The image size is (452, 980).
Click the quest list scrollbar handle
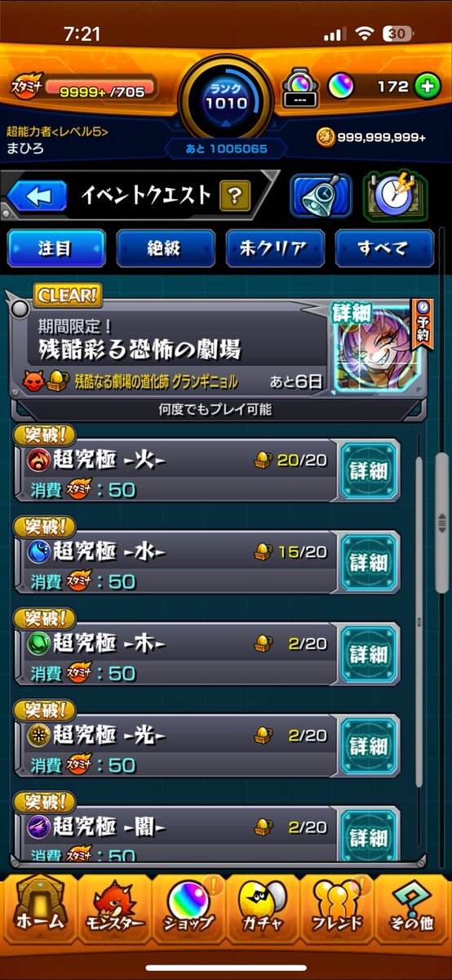pyautogui.click(x=441, y=523)
